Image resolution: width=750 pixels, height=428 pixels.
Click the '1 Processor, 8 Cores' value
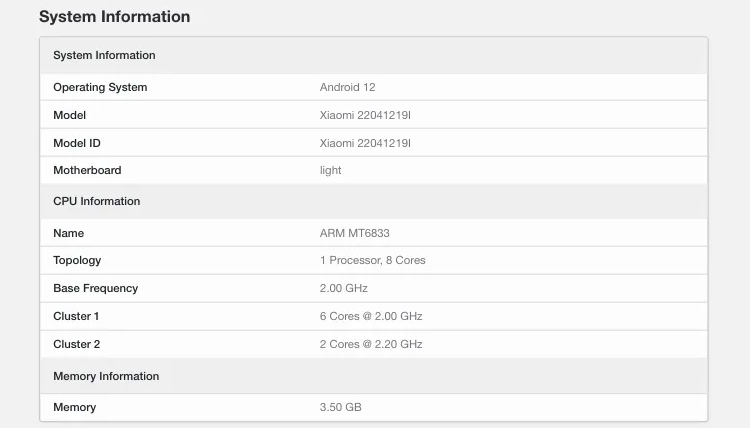tap(372, 260)
